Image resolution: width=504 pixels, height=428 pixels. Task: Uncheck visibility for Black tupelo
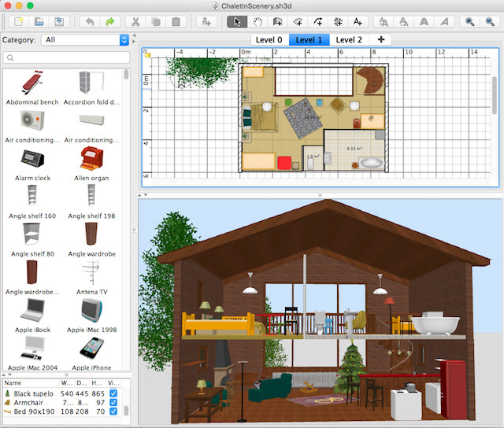pyautogui.click(x=114, y=393)
